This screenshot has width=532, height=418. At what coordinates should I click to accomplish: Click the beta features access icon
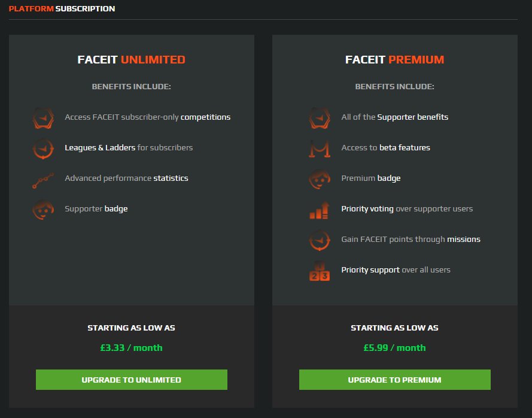click(320, 148)
